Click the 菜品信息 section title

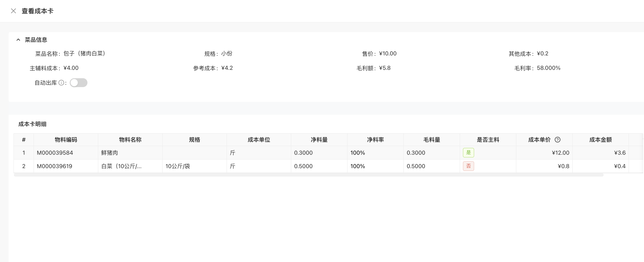coord(36,40)
